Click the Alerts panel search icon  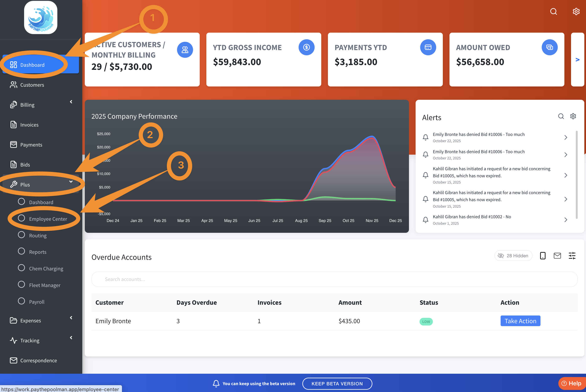click(561, 116)
